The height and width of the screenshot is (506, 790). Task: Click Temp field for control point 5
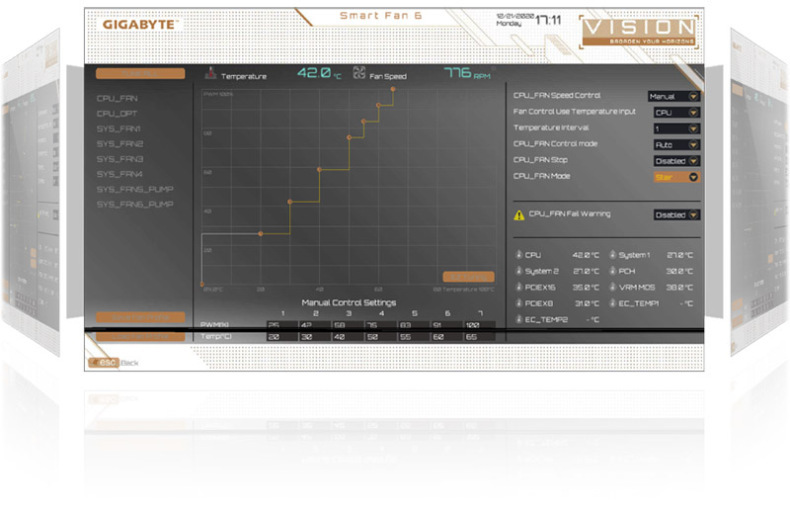click(x=413, y=337)
